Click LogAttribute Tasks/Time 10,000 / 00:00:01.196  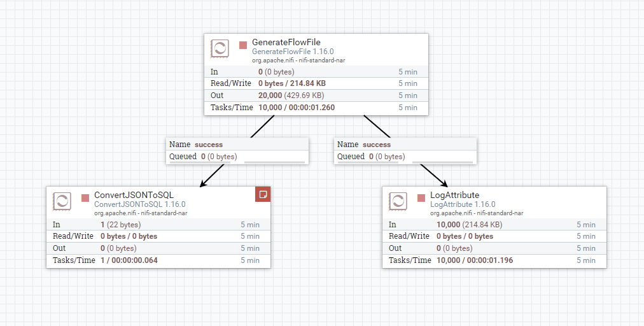pos(475,260)
